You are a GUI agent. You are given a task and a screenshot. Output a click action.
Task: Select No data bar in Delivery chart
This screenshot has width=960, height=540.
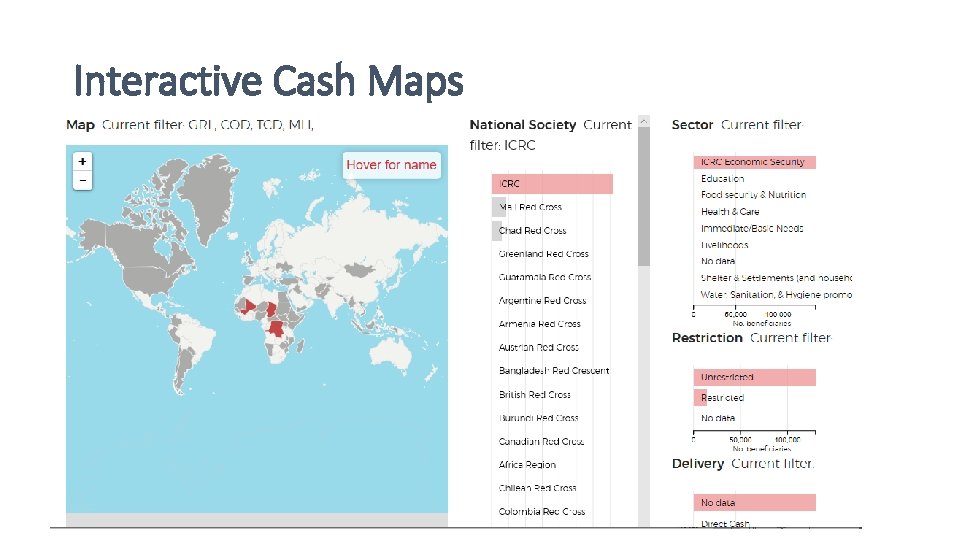(754, 503)
